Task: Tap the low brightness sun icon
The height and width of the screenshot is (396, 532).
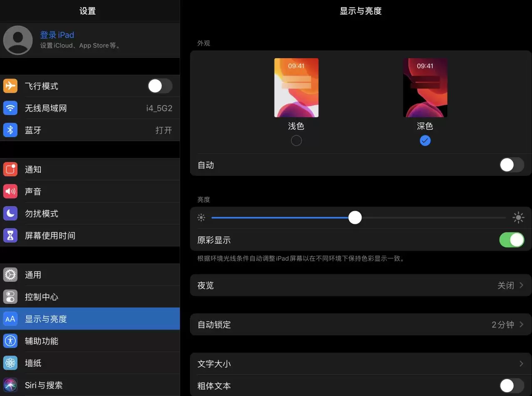Action: click(201, 217)
